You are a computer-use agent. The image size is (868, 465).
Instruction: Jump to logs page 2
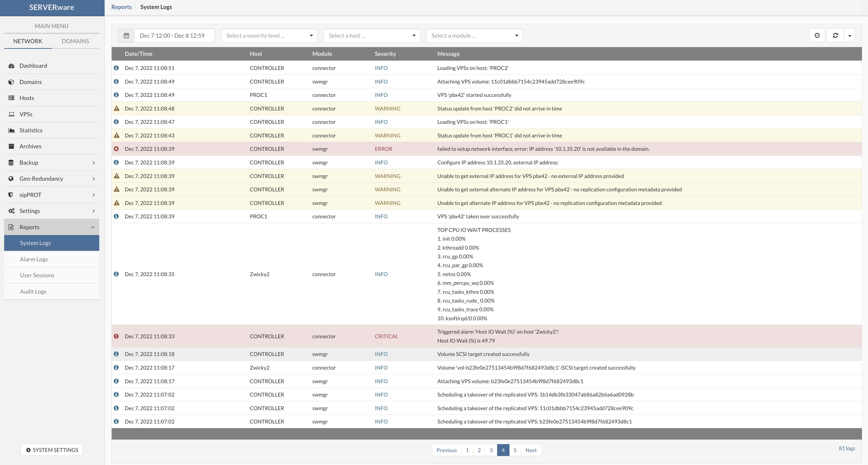pos(479,450)
